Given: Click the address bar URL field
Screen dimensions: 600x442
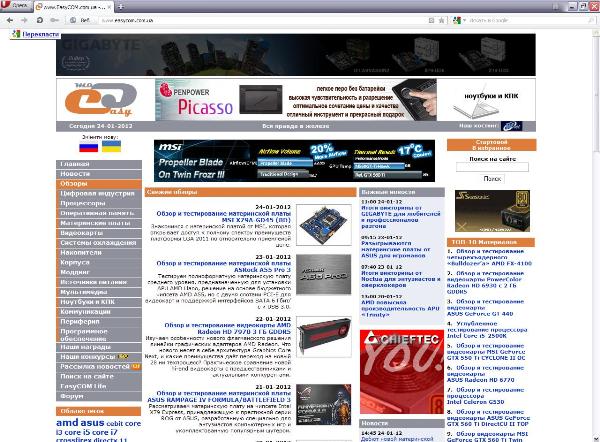Looking at the screenshot, I should 264,20.
